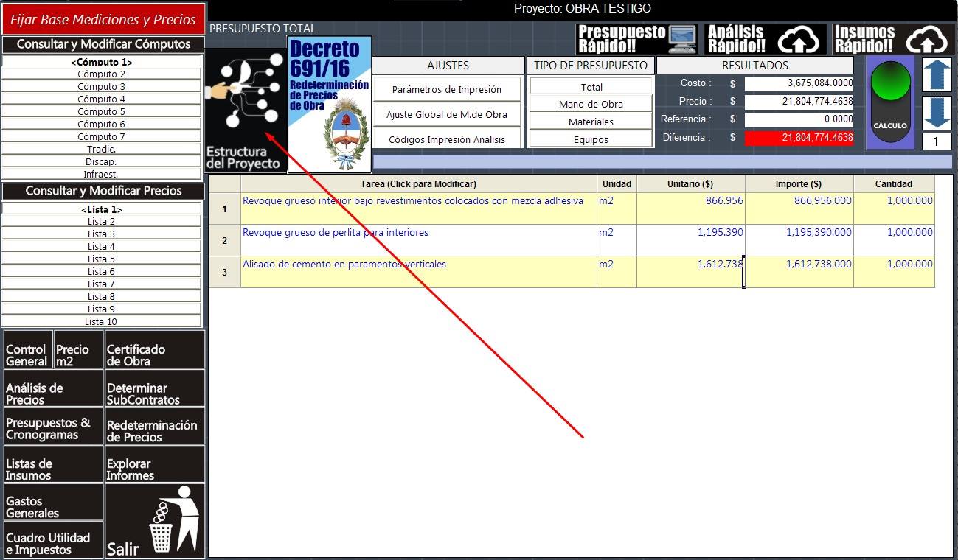Select Cómputo 4 from the list

[x=102, y=99]
